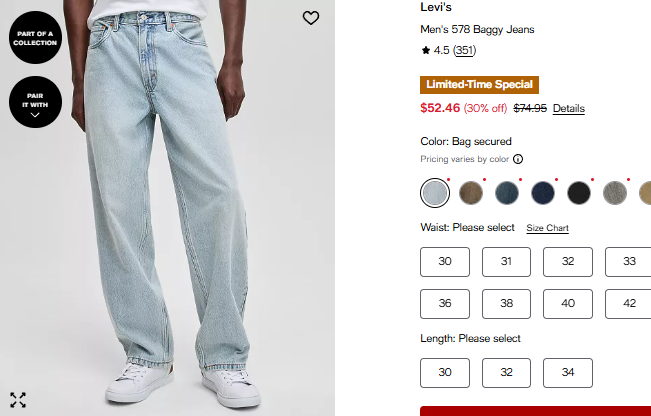Choose waist size 38
This screenshot has height=416, width=651.
506,303
